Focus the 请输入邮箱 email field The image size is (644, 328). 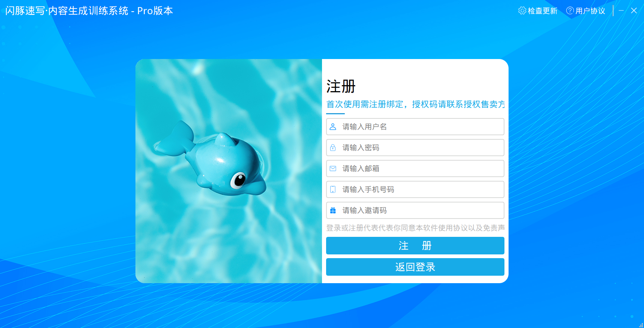click(415, 168)
